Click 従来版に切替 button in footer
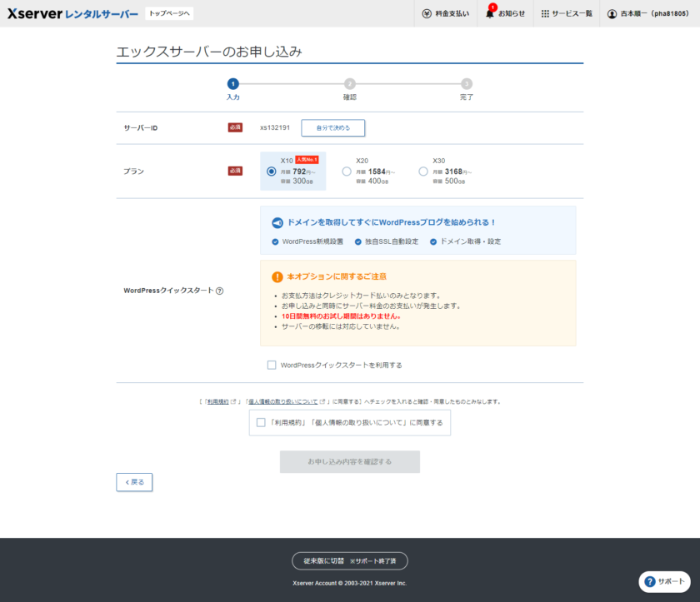Screen dimensions: 700x602 click(x=350, y=561)
